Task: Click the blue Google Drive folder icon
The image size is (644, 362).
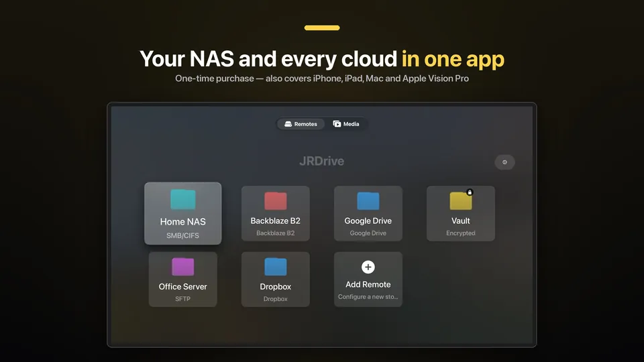Action: pos(368,201)
